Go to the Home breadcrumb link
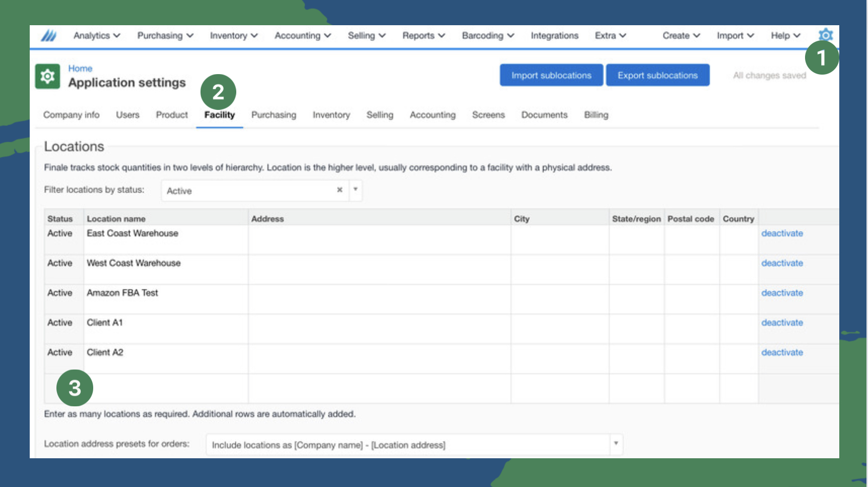Viewport: 868px width, 487px height. pyautogui.click(x=80, y=69)
